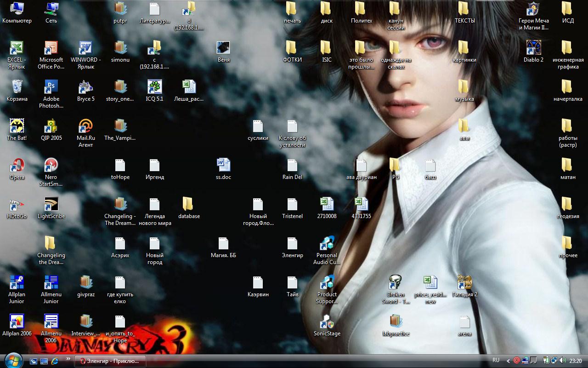Viewport: 588px width, 368px height.
Task: Launch Microsoft Office PowerPoint shortcut
Action: click(51, 55)
